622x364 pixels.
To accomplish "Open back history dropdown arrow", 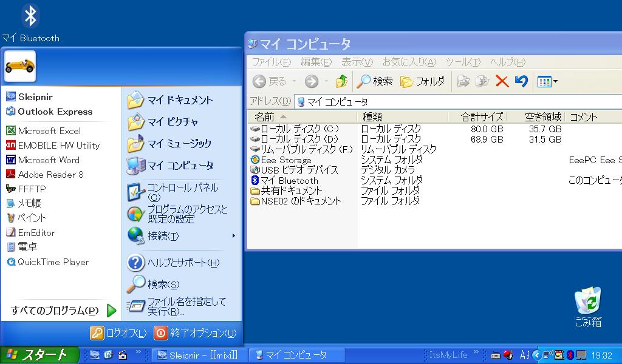I will tap(294, 81).
